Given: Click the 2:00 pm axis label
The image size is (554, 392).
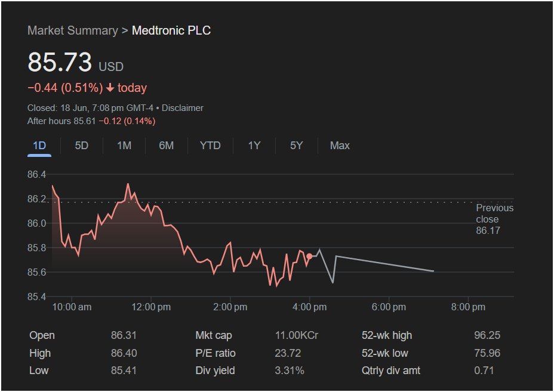Looking at the screenshot, I should point(230,307).
